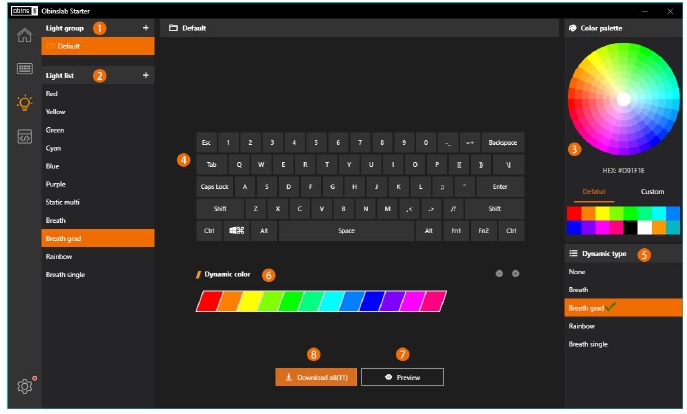
Task: Click the Space key on keyboard layout
Action: tap(346, 230)
